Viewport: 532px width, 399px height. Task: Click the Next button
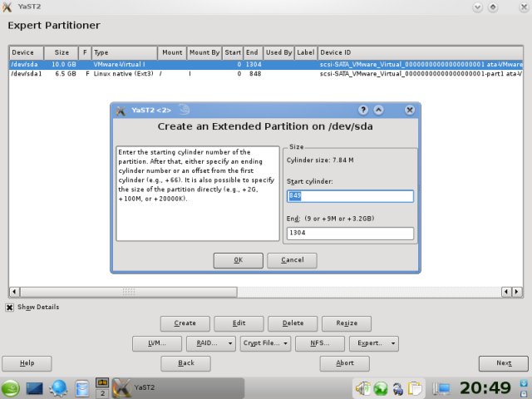click(504, 363)
